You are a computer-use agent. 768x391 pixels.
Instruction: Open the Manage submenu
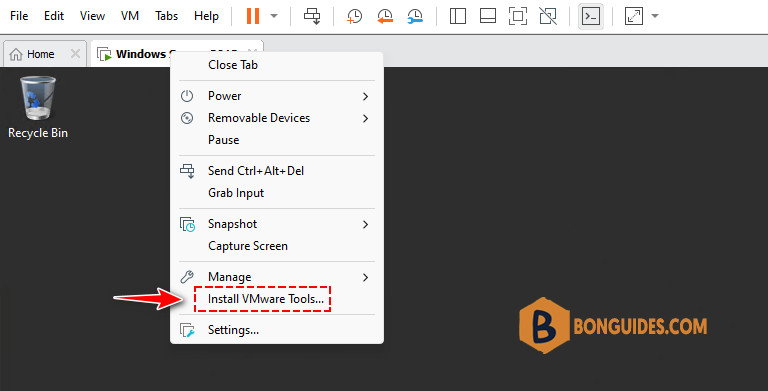[x=277, y=277]
